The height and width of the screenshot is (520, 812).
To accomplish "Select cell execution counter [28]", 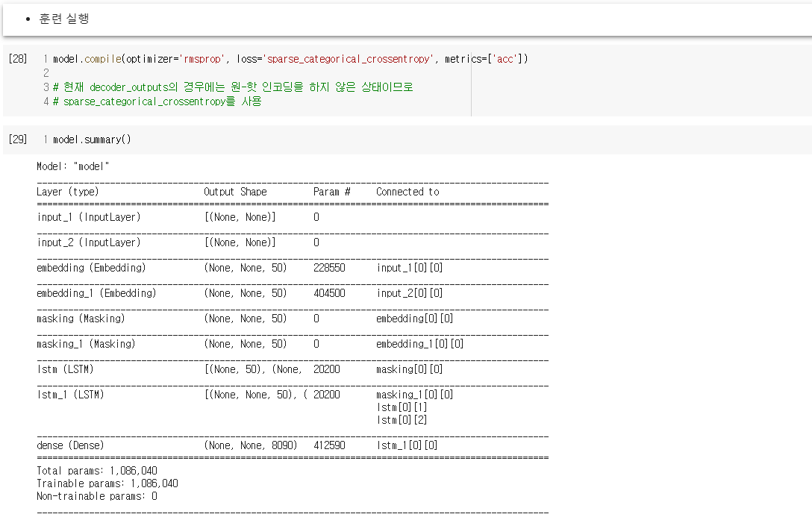I will coord(18,58).
